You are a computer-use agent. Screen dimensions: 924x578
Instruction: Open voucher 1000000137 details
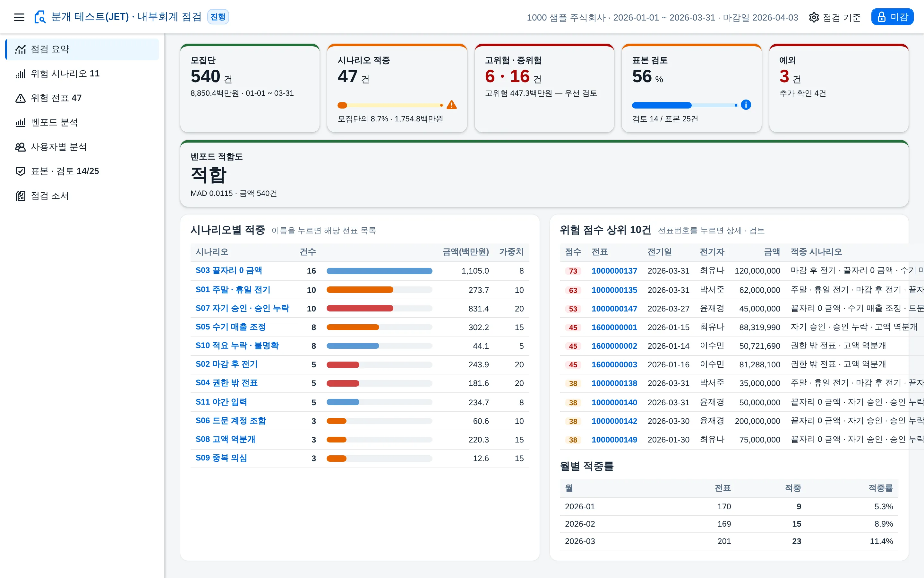tap(614, 271)
